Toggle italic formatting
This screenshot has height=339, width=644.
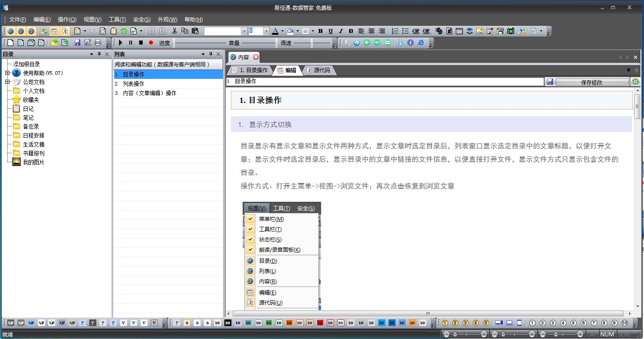341,31
